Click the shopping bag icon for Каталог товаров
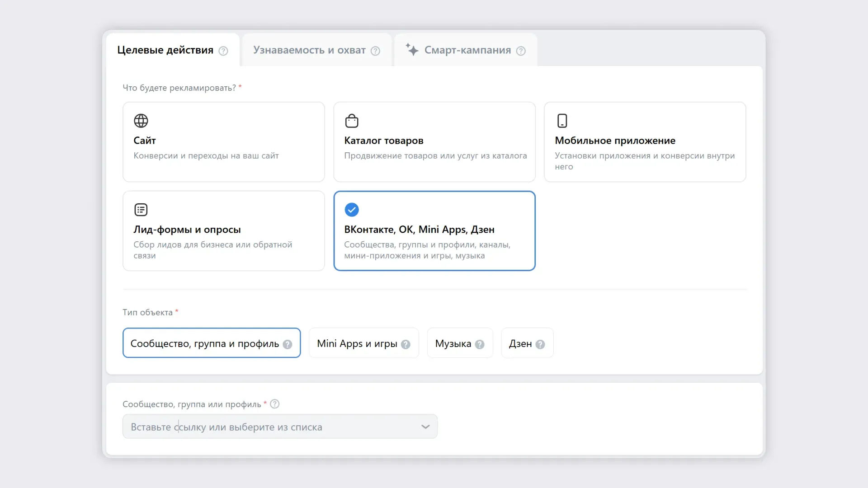The height and width of the screenshot is (488, 868). [352, 121]
